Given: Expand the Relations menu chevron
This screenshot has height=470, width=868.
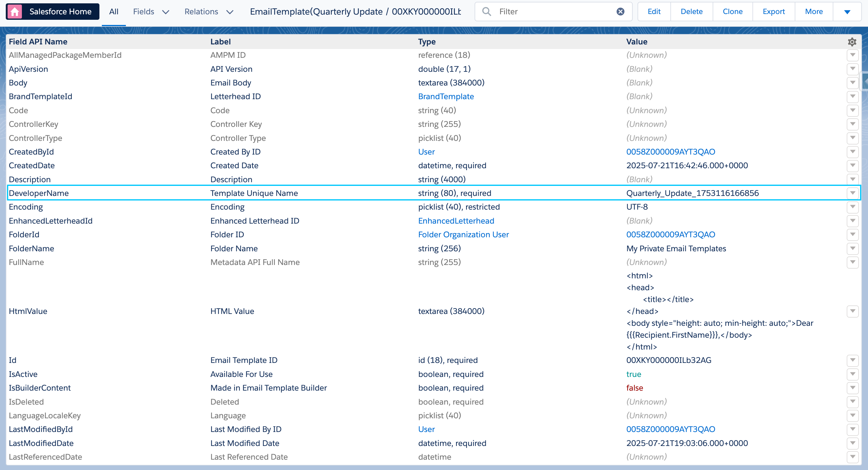Looking at the screenshot, I should [x=230, y=12].
